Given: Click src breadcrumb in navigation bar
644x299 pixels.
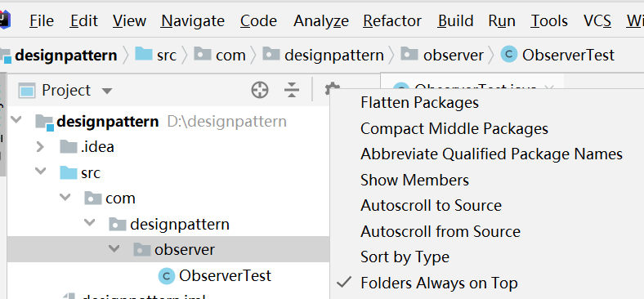Looking at the screenshot, I should coord(167,55).
